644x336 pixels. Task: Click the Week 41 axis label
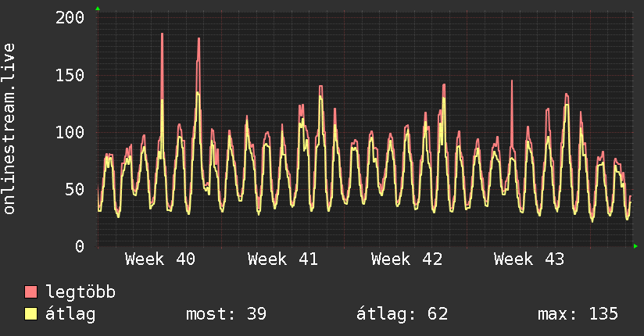pos(283,259)
